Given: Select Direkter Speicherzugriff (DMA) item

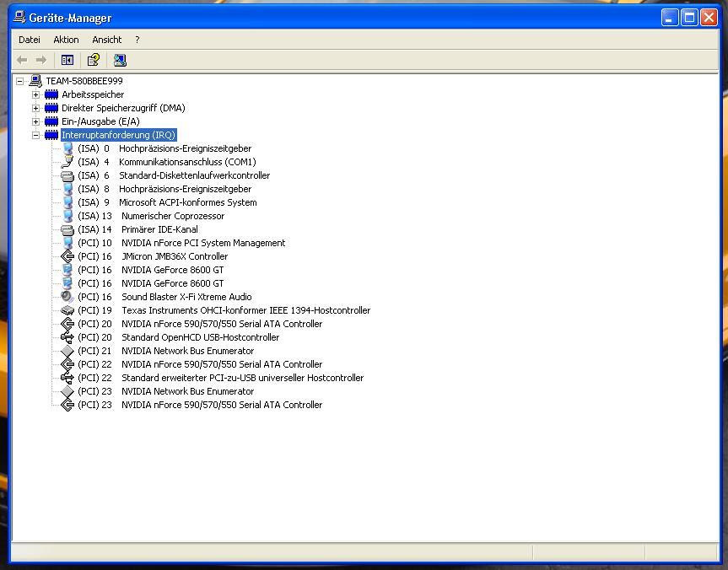Looking at the screenshot, I should coord(123,108).
